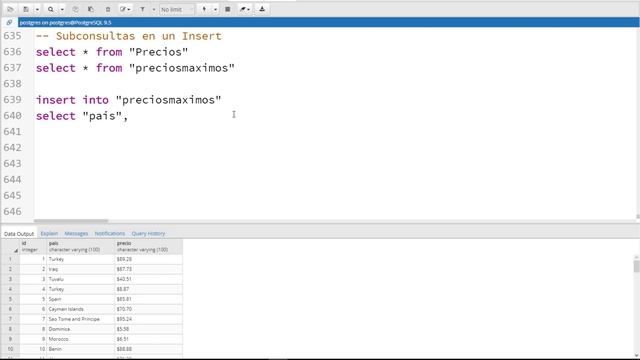Click the insert into preciosmaximos line

tap(129, 100)
